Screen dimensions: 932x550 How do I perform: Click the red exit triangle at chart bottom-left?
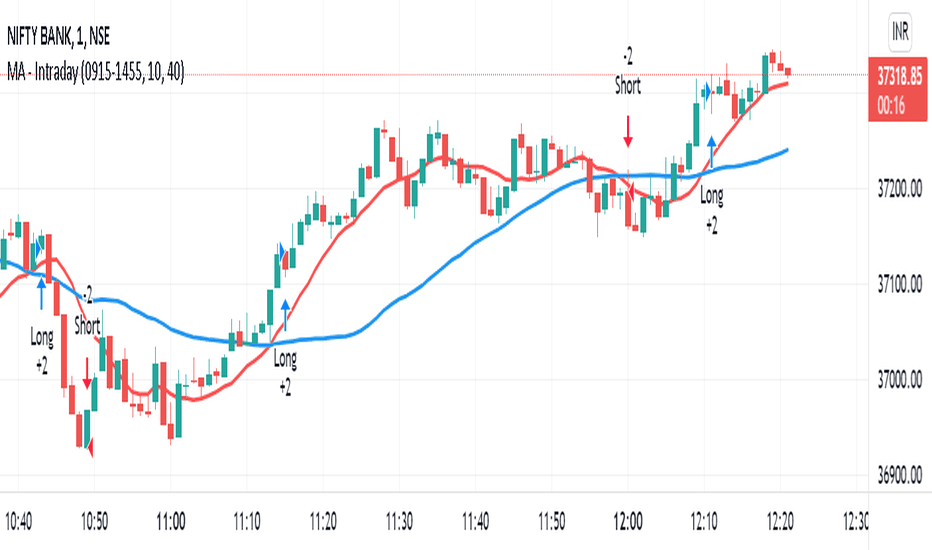[90, 447]
